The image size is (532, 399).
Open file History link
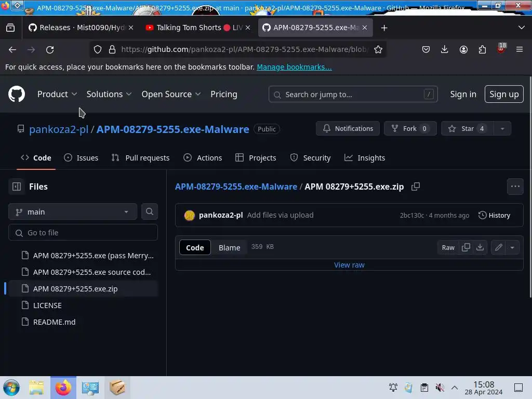tap(494, 215)
